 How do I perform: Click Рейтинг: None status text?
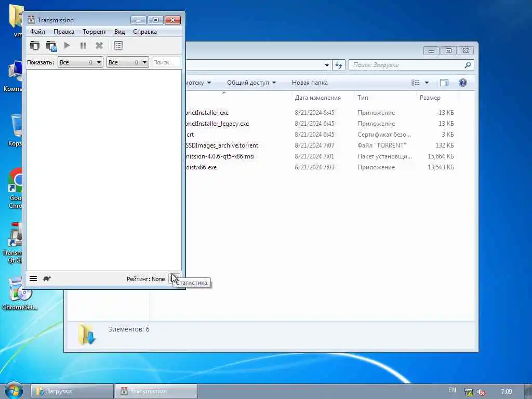point(145,279)
